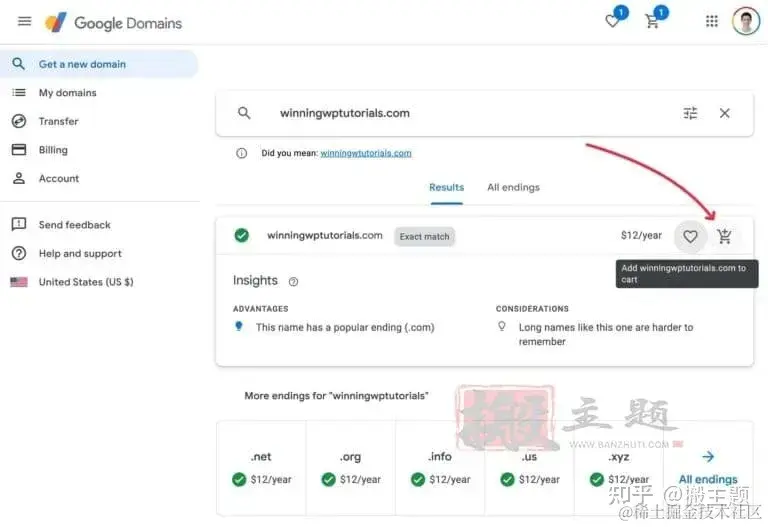
Task: Follow the winningwtutorials.com suggestion link
Action: [x=366, y=153]
